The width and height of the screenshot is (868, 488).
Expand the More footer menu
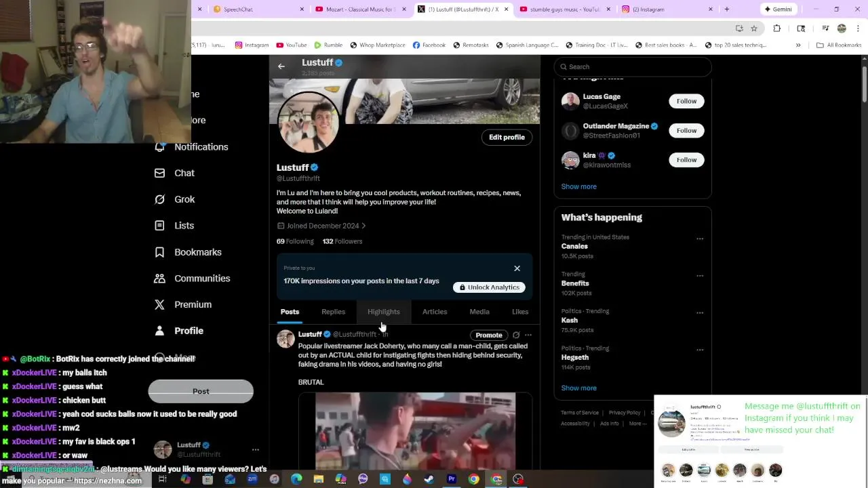click(x=637, y=424)
